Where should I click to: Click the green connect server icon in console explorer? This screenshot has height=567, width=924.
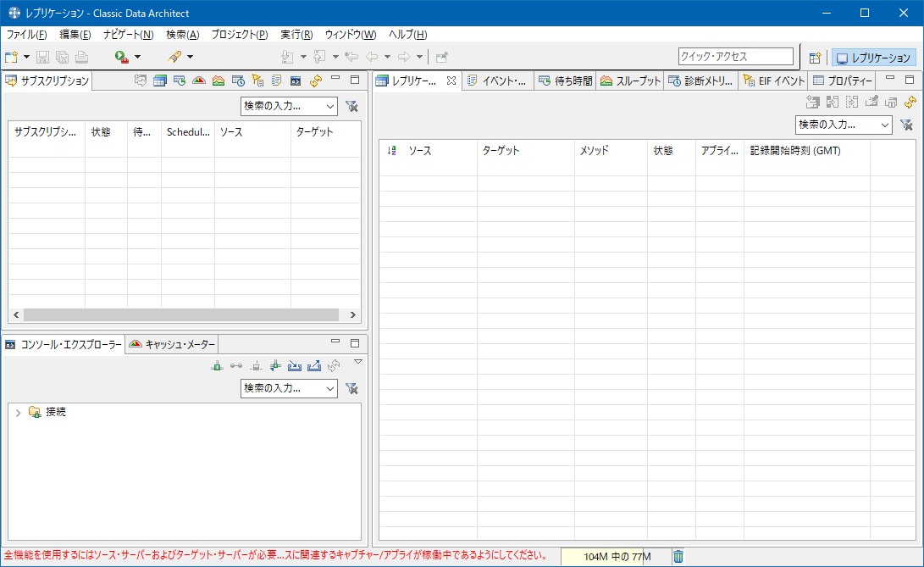click(218, 366)
